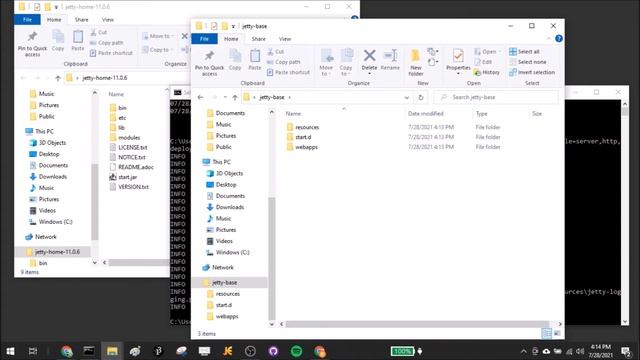Click the help question mark icon in jetty-base

pos(559,39)
